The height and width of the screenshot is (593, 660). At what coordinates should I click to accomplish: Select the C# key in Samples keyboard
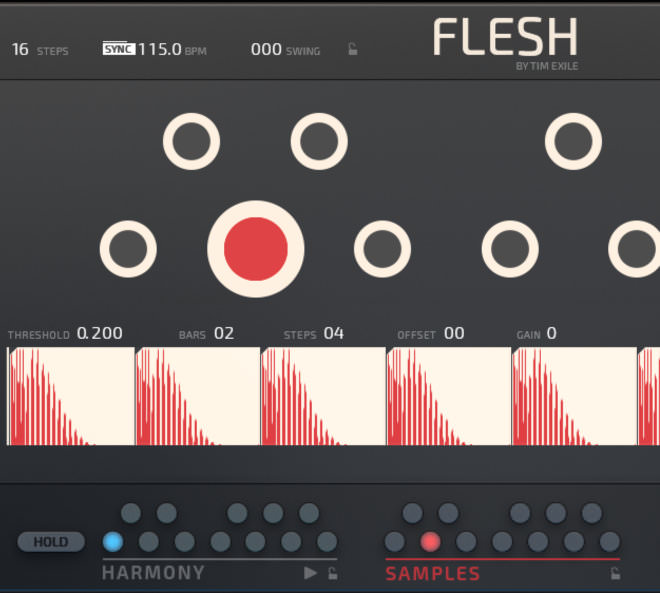point(412,513)
